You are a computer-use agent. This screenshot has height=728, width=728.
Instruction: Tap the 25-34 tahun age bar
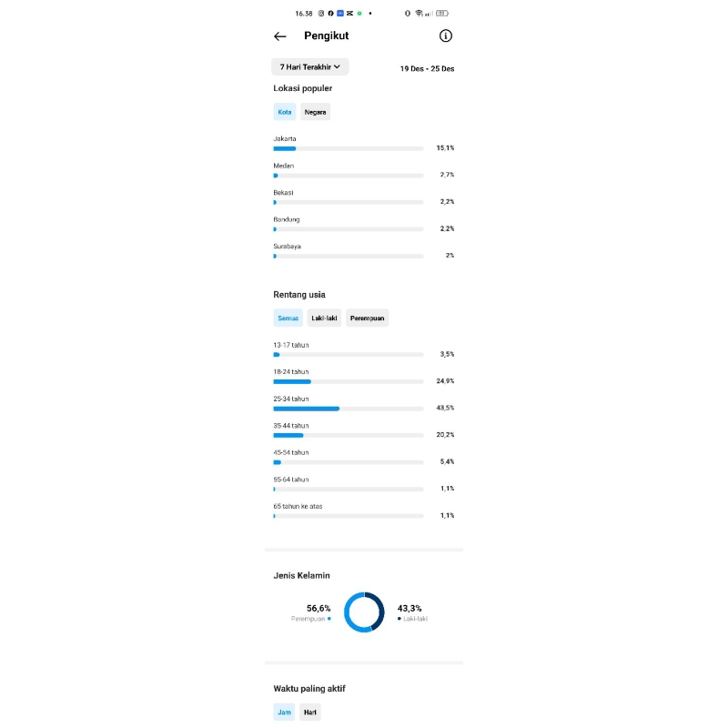[x=349, y=409]
